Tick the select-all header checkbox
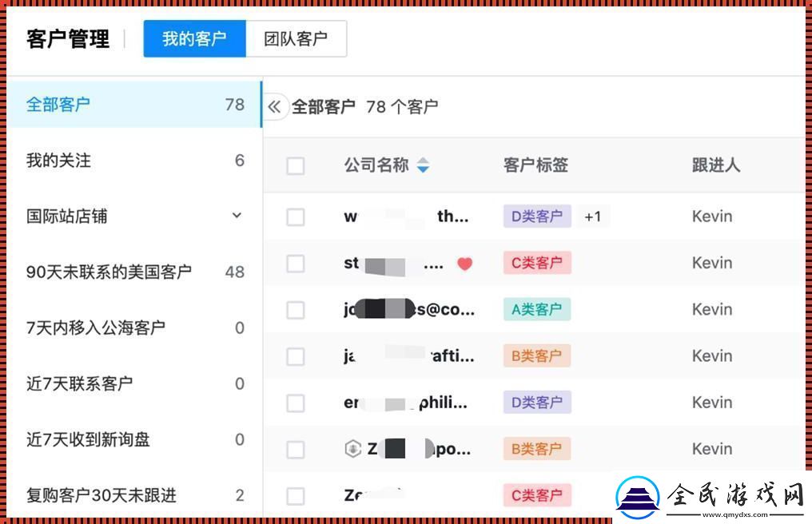812x524 pixels. (296, 165)
